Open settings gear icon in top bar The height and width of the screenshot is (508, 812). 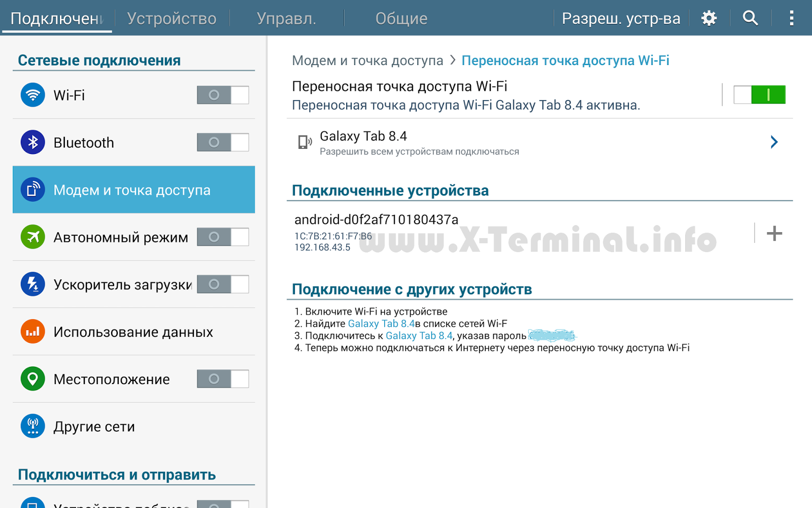click(x=708, y=18)
